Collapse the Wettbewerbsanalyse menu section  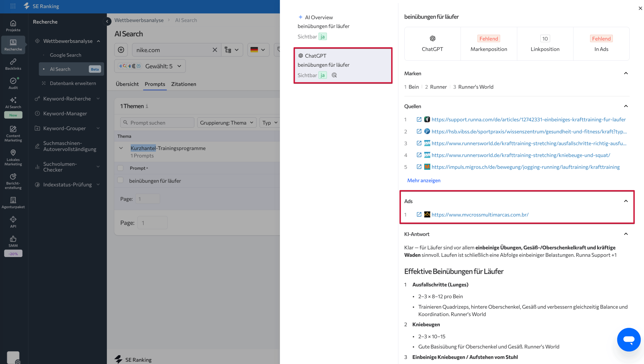(x=98, y=41)
